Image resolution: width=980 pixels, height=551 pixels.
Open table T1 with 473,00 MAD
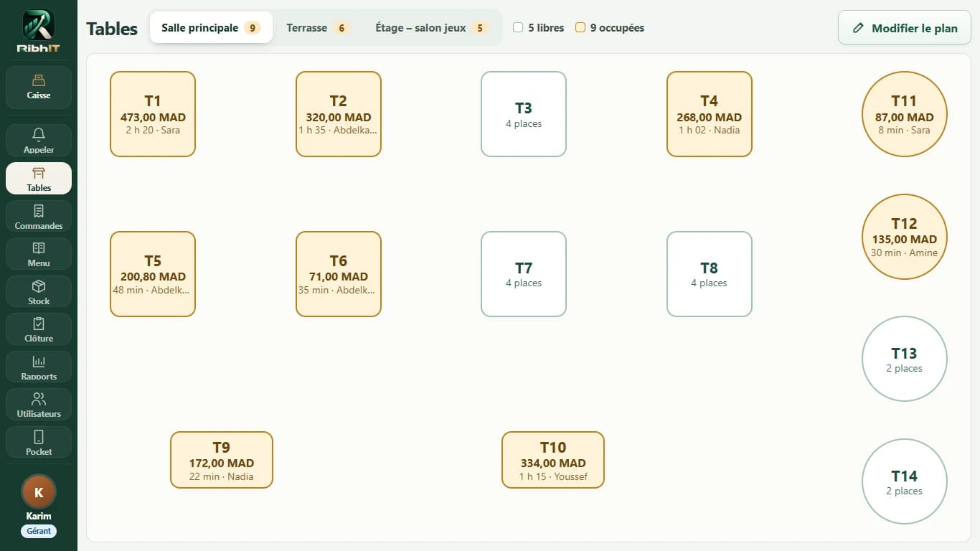[153, 114]
